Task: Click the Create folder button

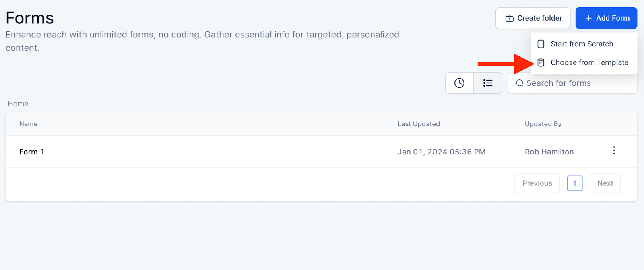Action: point(533,18)
